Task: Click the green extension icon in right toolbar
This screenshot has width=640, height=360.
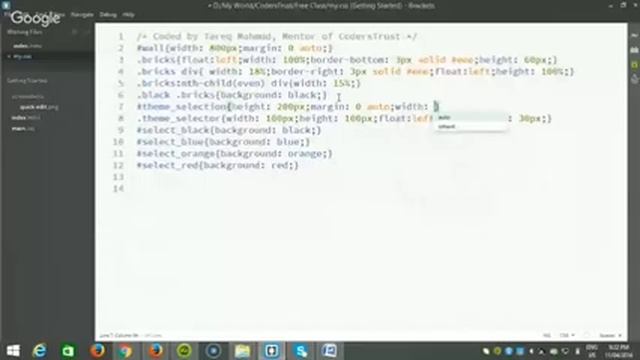Action: (x=634, y=65)
